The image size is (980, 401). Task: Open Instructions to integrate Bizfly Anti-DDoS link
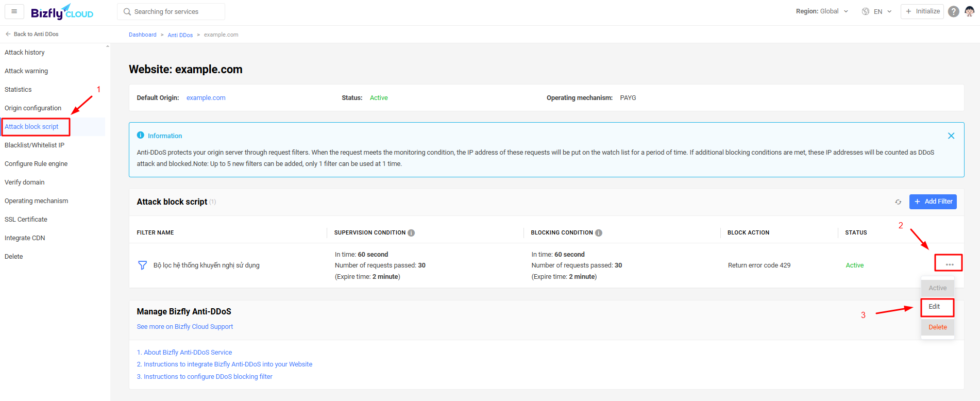[x=225, y=364]
